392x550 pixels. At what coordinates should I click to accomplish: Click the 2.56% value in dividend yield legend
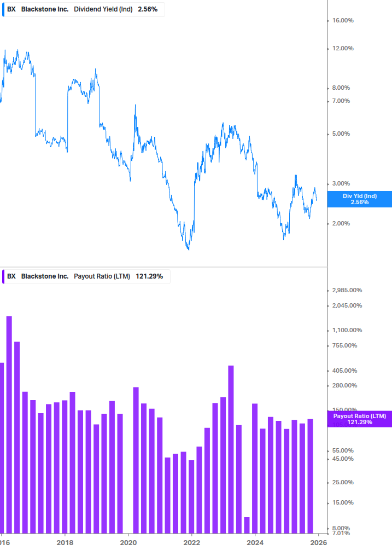click(x=148, y=9)
